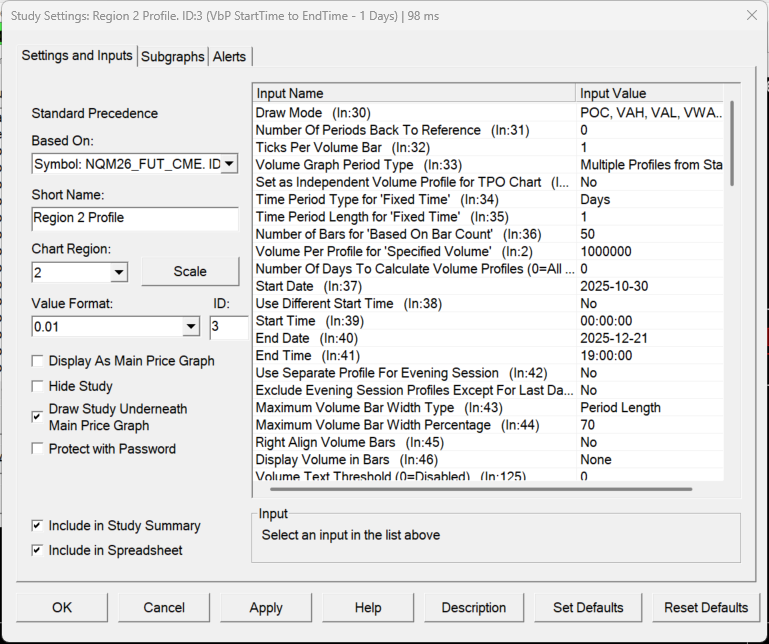The image size is (769, 644).
Task: Switch to the Subgraphs tab
Action: point(173,57)
